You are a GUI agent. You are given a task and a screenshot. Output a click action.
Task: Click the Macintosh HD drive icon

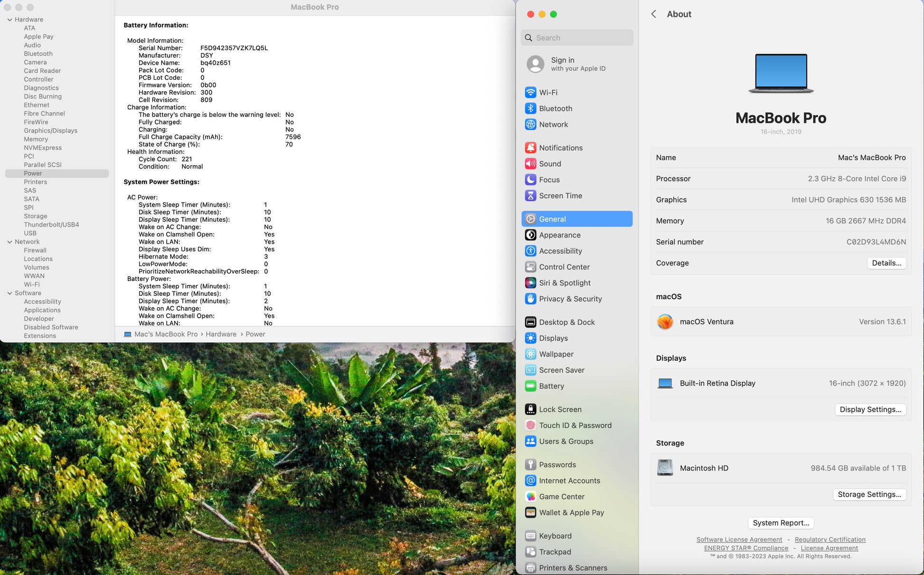665,468
